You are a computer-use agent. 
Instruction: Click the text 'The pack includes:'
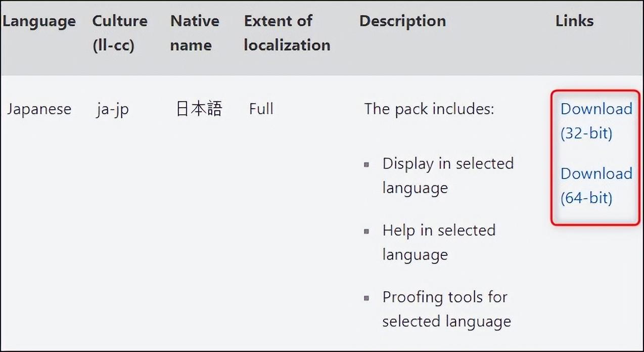tap(429, 109)
